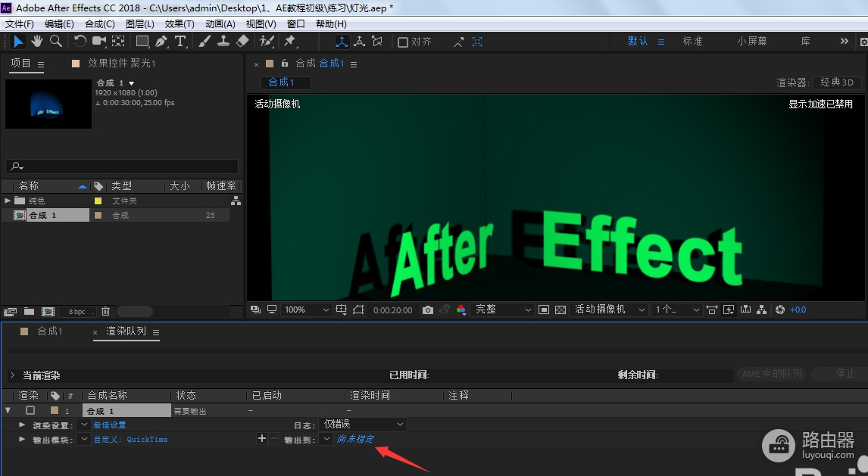
Task: Open the 效果(T) menu
Action: pos(180,23)
